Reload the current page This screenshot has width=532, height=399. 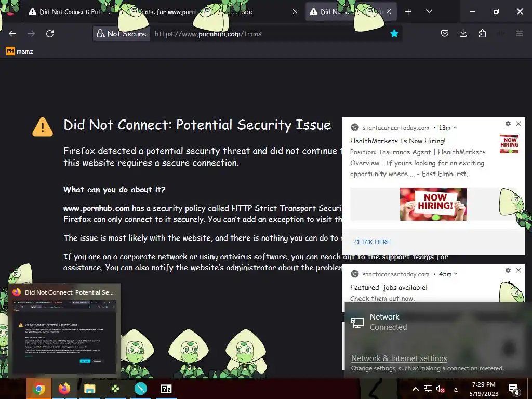coord(50,34)
